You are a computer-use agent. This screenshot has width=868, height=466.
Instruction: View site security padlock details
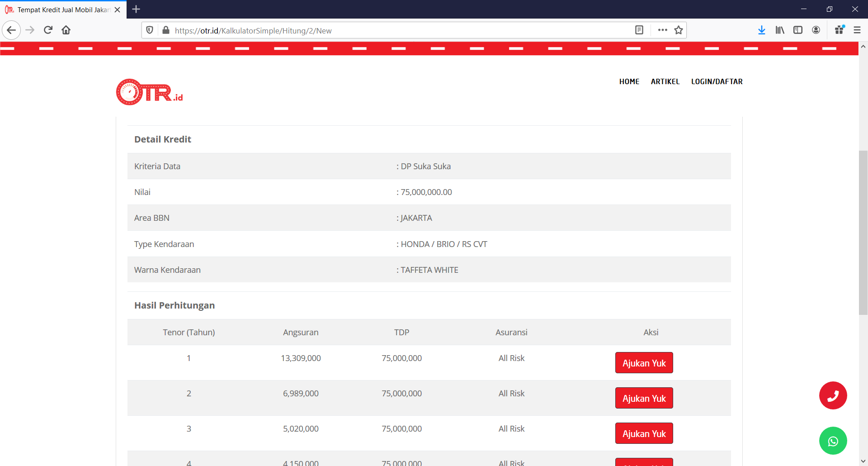click(166, 30)
